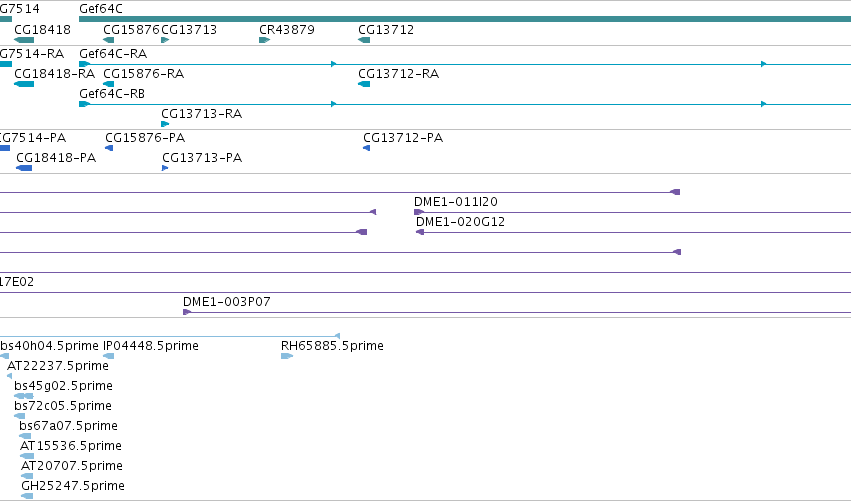Click the AT20707.5prime label

click(72, 466)
